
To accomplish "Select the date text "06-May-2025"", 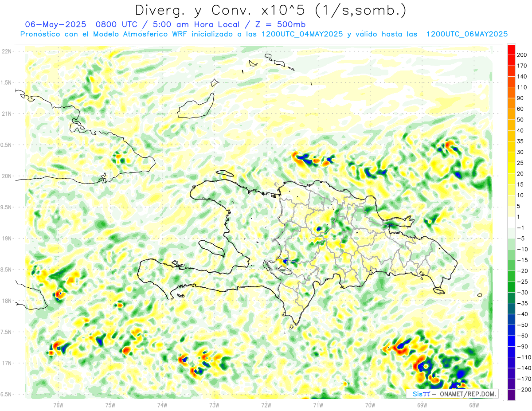I will pos(56,24).
